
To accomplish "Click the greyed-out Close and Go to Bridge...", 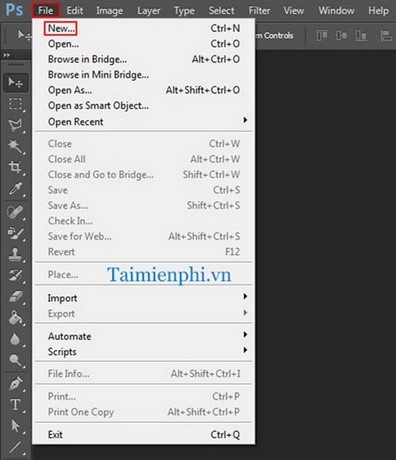I will [x=144, y=175].
